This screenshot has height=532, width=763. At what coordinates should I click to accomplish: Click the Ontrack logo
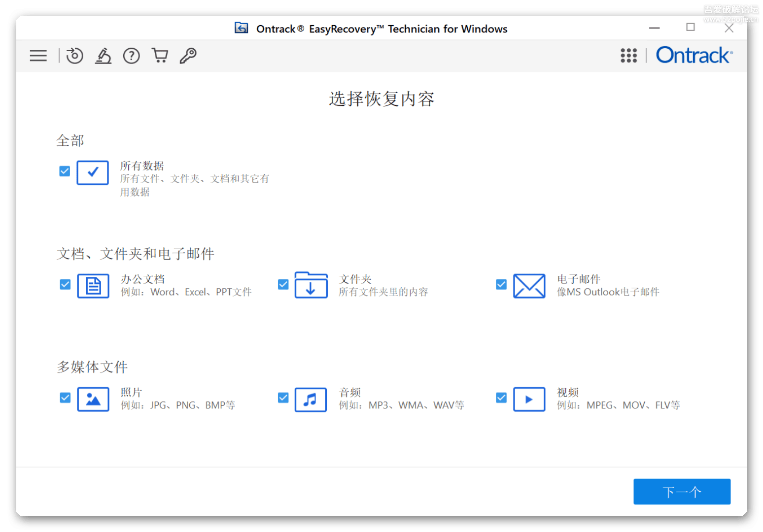[x=694, y=55]
